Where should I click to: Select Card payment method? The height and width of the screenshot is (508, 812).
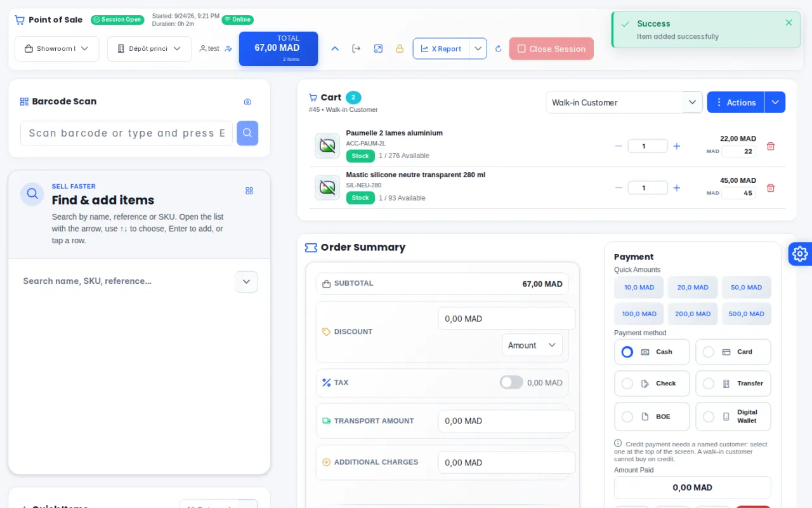coord(733,352)
